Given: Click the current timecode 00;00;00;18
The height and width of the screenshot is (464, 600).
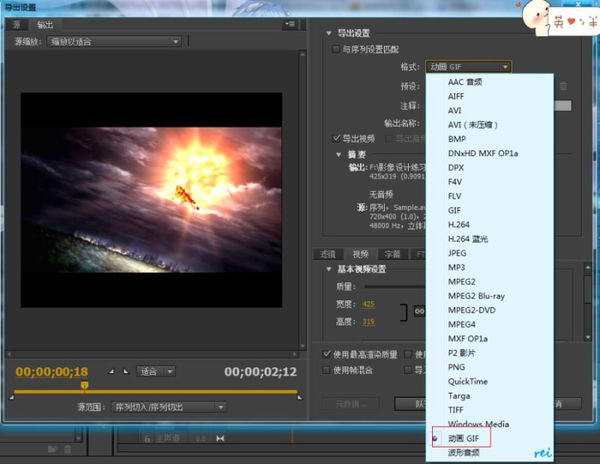Looking at the screenshot, I should point(52,372).
